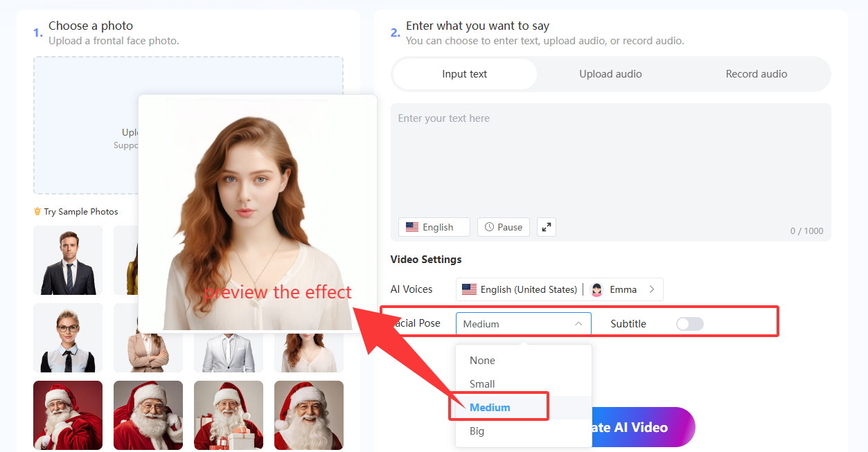The height and width of the screenshot is (452, 868).
Task: Select Small facial pose option
Action: click(x=482, y=384)
